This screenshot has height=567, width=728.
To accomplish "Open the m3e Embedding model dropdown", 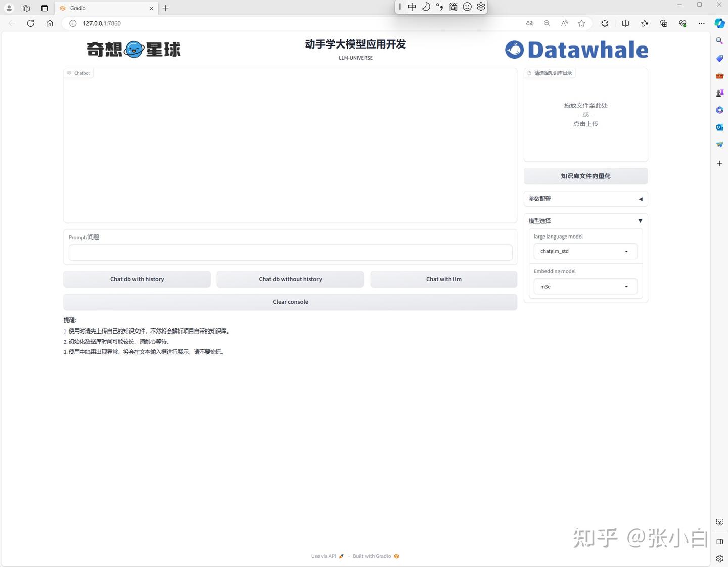I will coord(585,286).
